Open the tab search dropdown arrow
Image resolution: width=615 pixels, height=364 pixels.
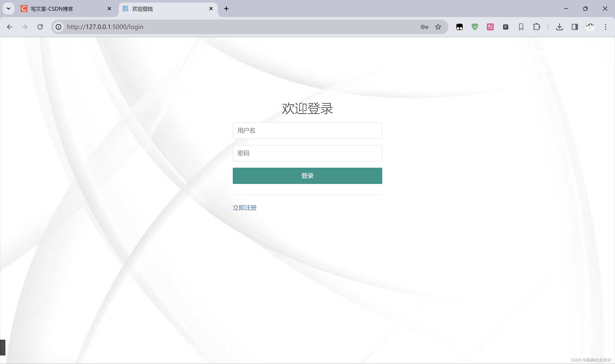8,9
